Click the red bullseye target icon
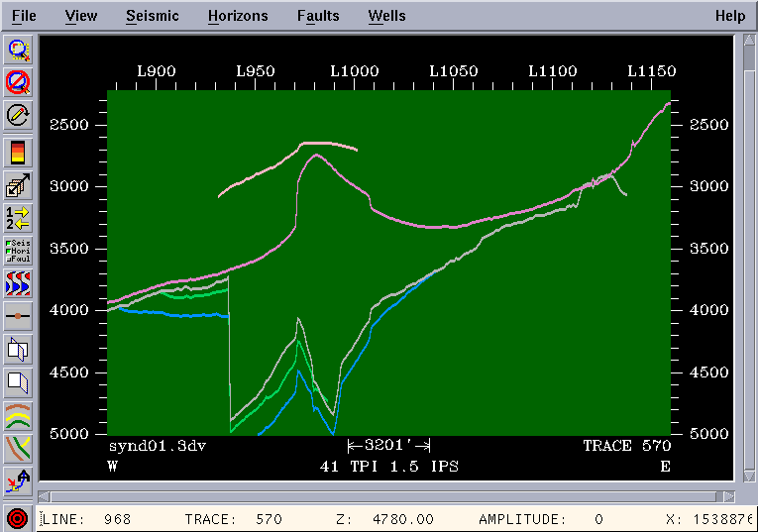 pos(18,518)
